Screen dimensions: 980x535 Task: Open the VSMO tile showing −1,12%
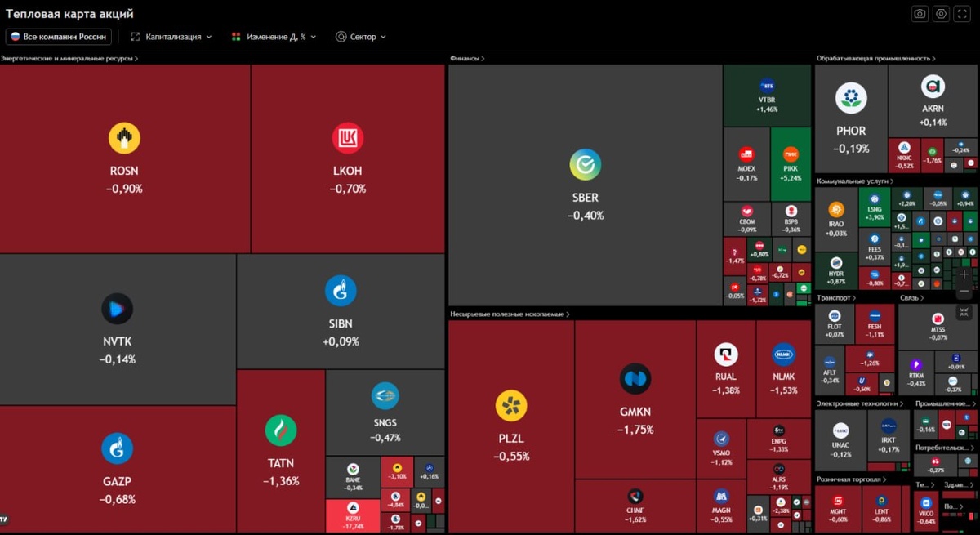pos(721,448)
